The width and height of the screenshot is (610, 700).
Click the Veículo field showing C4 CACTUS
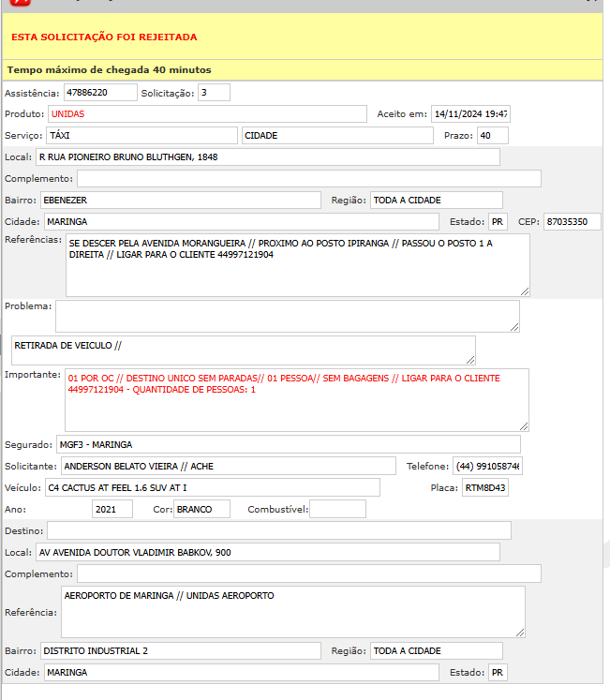coord(213,488)
